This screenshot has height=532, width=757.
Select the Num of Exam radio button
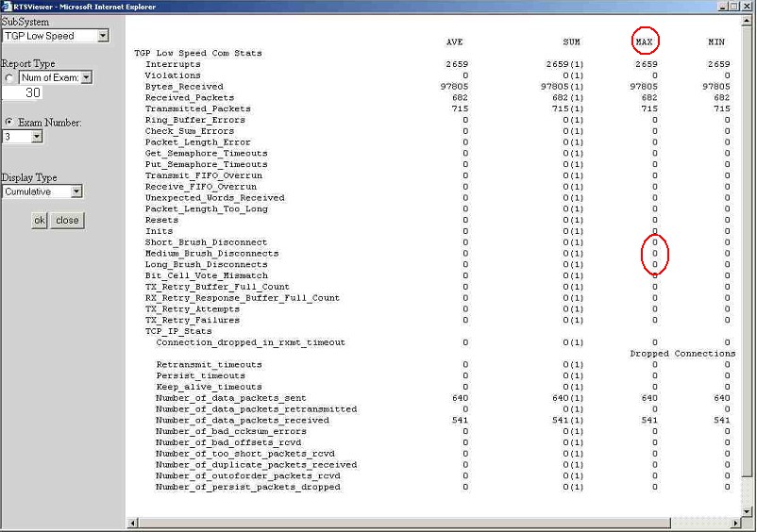9,78
